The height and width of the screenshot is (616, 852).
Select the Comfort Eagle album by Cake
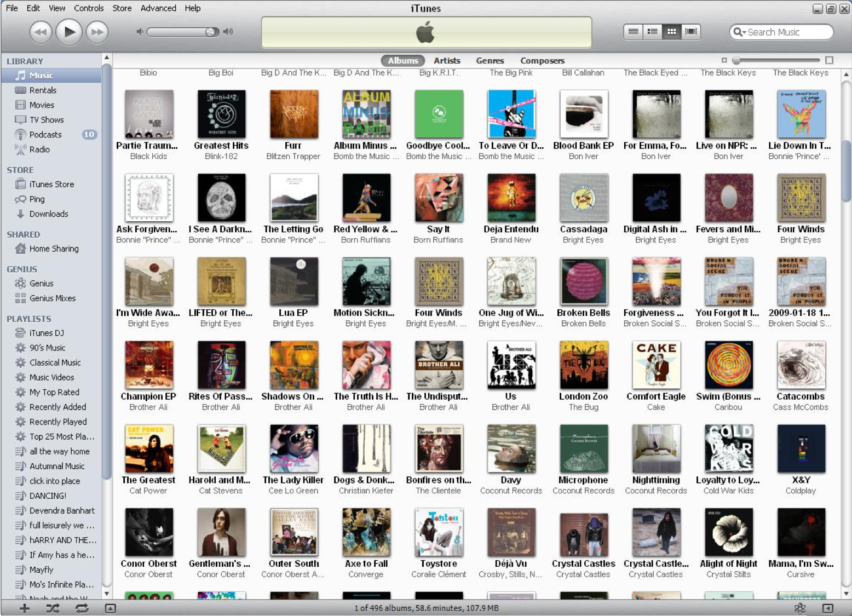point(656,365)
